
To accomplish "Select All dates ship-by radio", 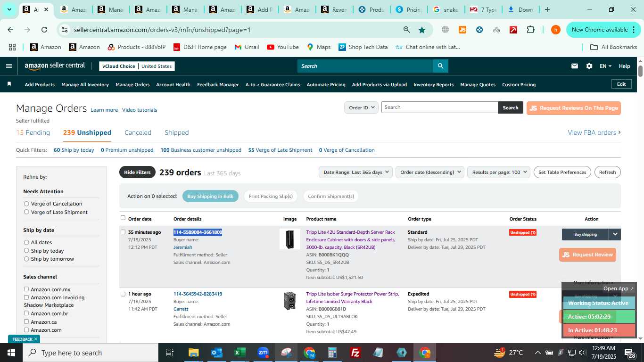I will click(26, 242).
